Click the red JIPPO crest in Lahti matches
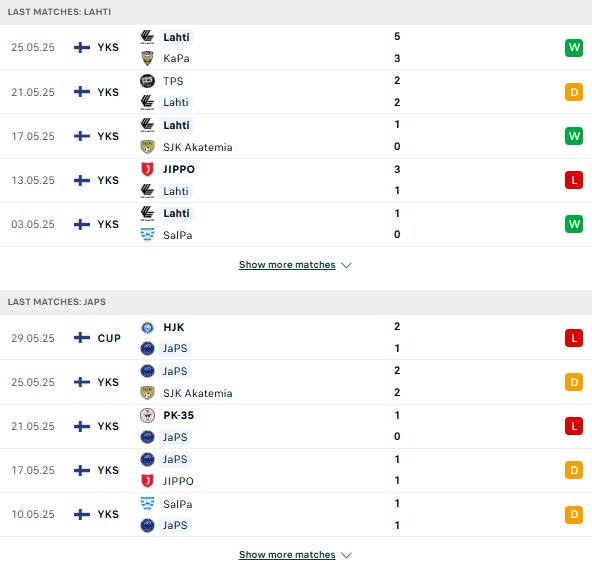This screenshot has height=572, width=592. pos(147,169)
